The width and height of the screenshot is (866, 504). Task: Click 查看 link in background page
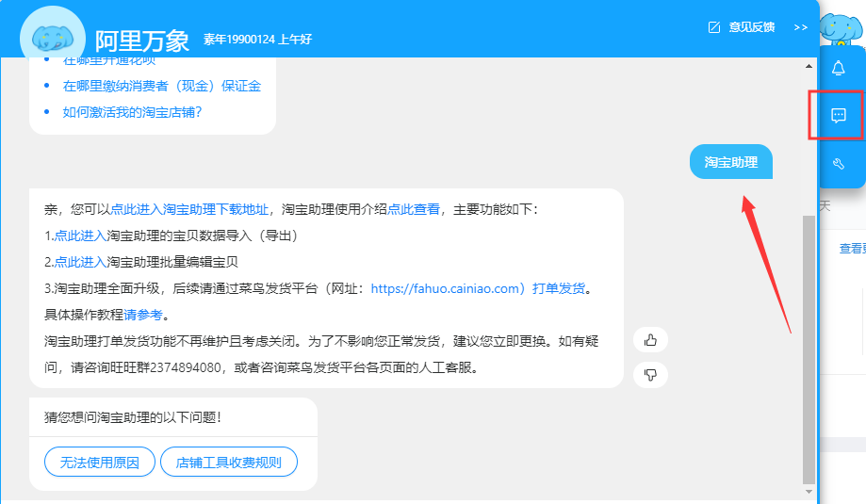tap(852, 249)
